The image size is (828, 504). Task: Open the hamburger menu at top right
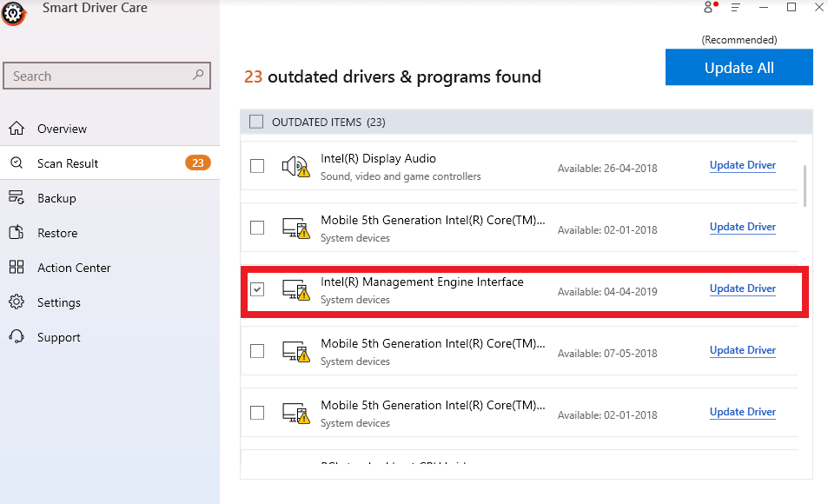coord(734,7)
